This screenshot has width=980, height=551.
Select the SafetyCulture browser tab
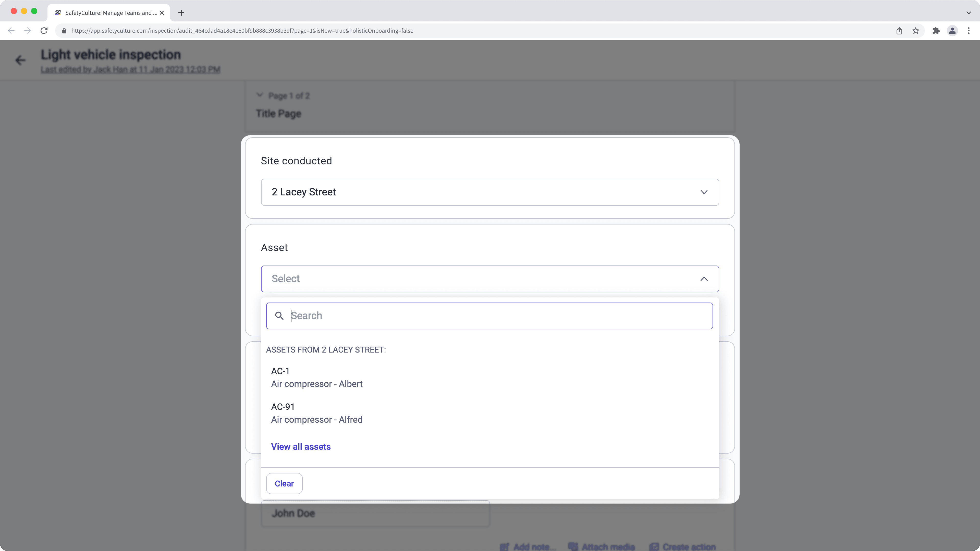pos(109,12)
